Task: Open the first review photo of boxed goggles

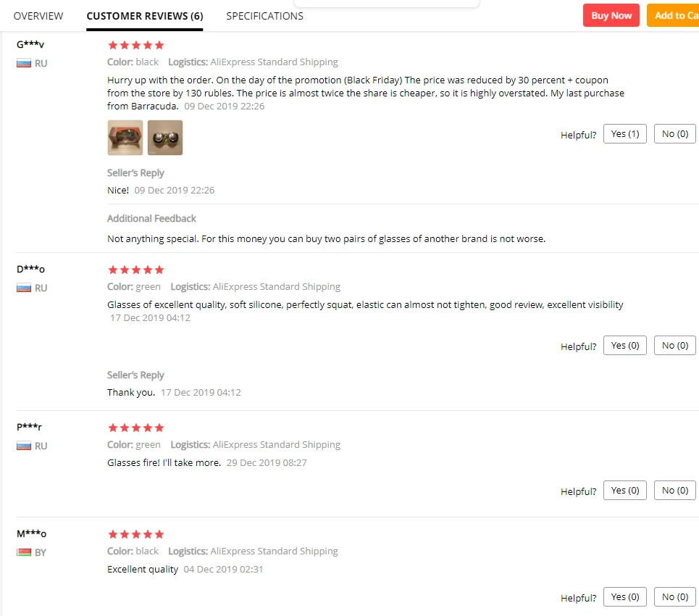Action: point(125,138)
